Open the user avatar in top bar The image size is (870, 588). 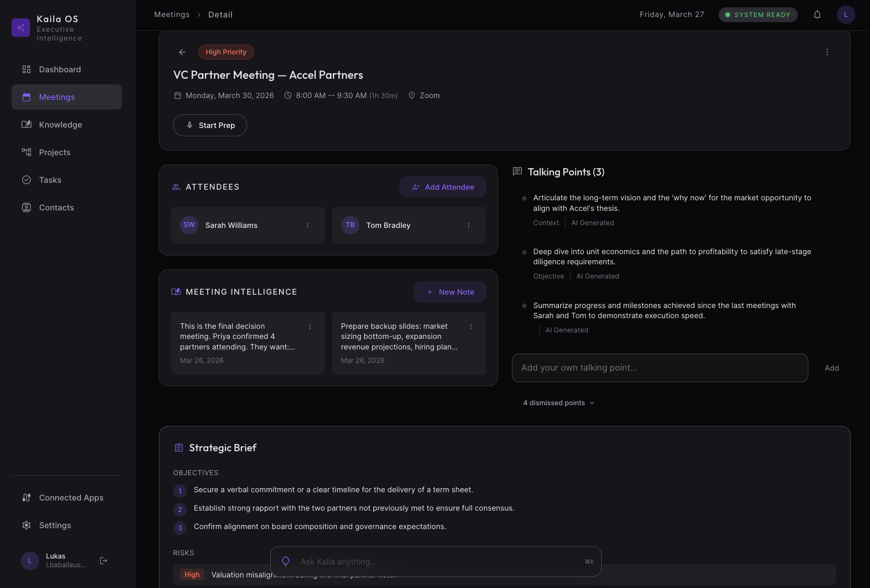pos(846,15)
